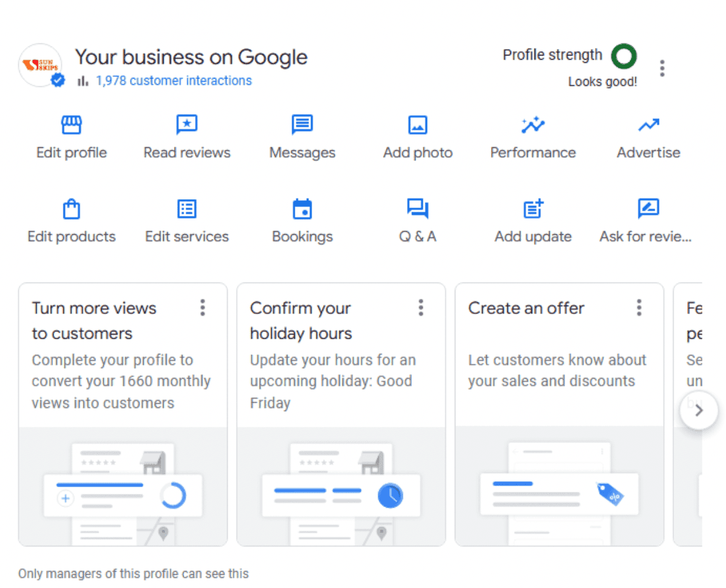The width and height of the screenshot is (726, 588).
Task: Click 'Only managers of this profile' note
Action: click(133, 573)
